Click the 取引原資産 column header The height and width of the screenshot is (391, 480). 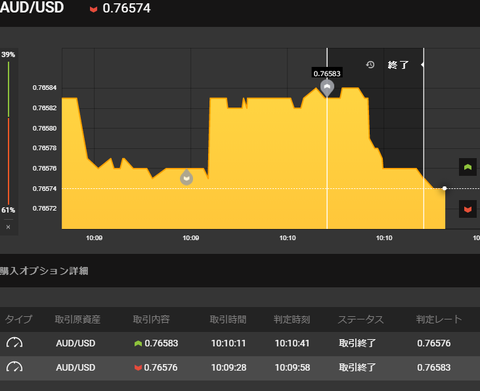pyautogui.click(x=77, y=319)
